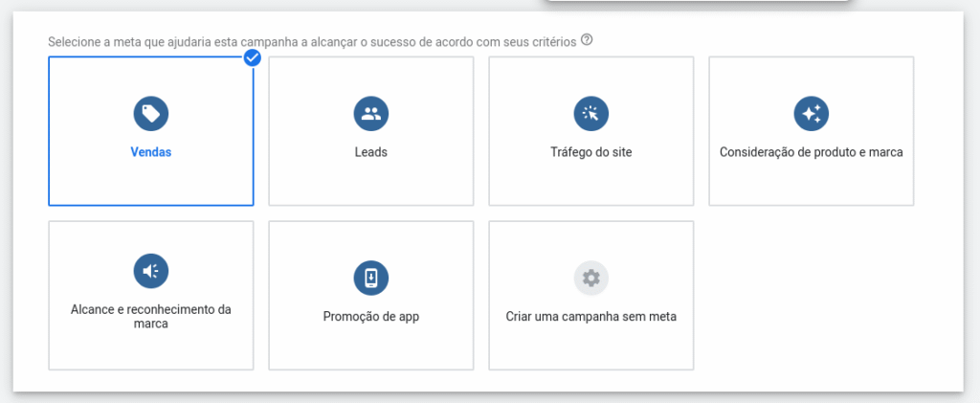Select the Vendas goal label
The width and height of the screenshot is (980, 403).
pyautogui.click(x=151, y=152)
